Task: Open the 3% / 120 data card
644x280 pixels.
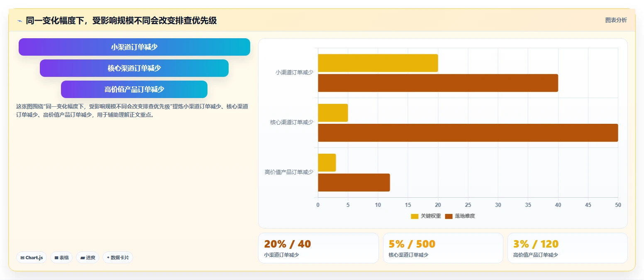Action: (567, 248)
